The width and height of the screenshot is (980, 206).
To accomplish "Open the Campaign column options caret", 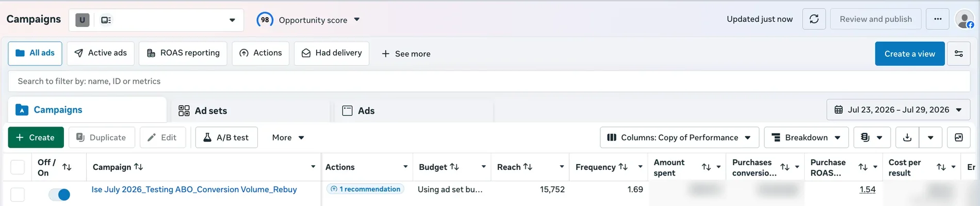I will (313, 167).
